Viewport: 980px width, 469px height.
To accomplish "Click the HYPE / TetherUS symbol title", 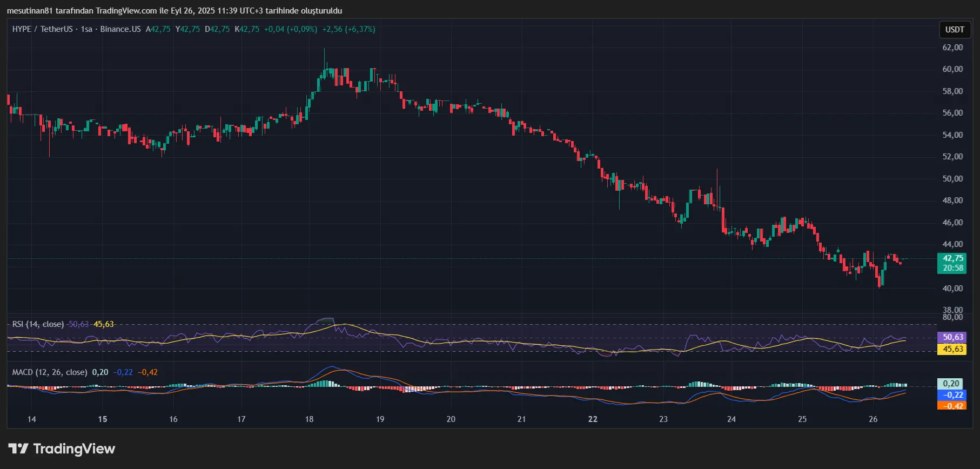I will (x=42, y=29).
